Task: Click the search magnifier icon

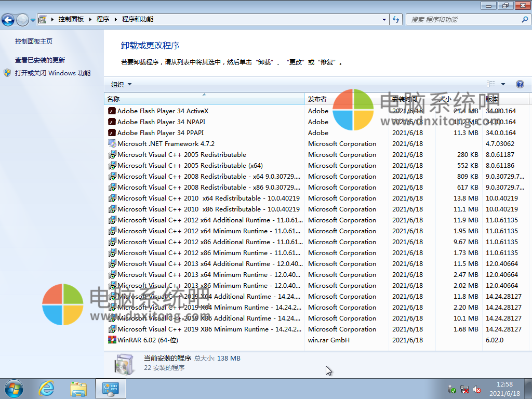Action: (x=525, y=20)
